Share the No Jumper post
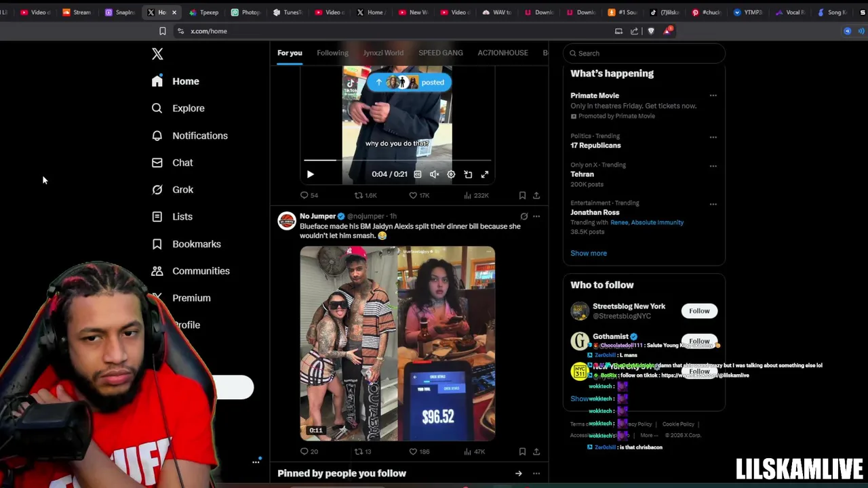 click(536, 451)
